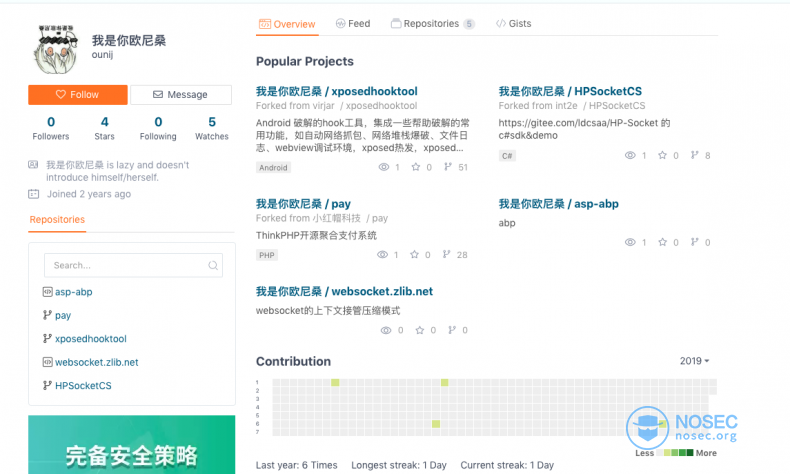This screenshot has width=790, height=474.
Task: Click the watch eye icon on xposedhooktool
Action: click(x=384, y=167)
